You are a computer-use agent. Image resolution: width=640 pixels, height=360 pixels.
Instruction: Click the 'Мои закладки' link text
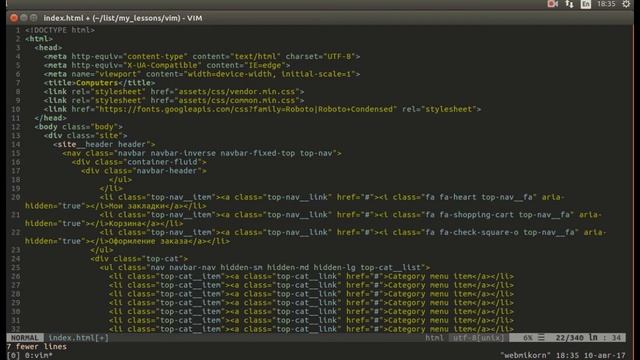click(136, 206)
